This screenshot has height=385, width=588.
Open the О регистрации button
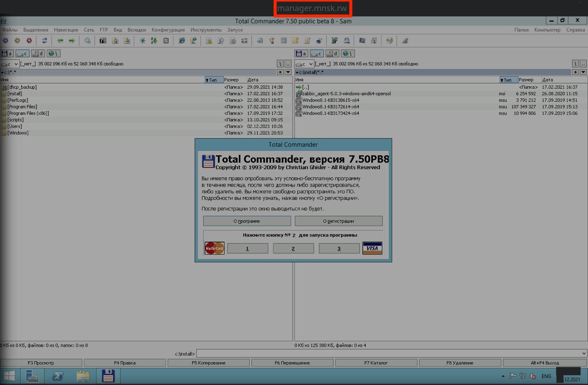pos(339,221)
